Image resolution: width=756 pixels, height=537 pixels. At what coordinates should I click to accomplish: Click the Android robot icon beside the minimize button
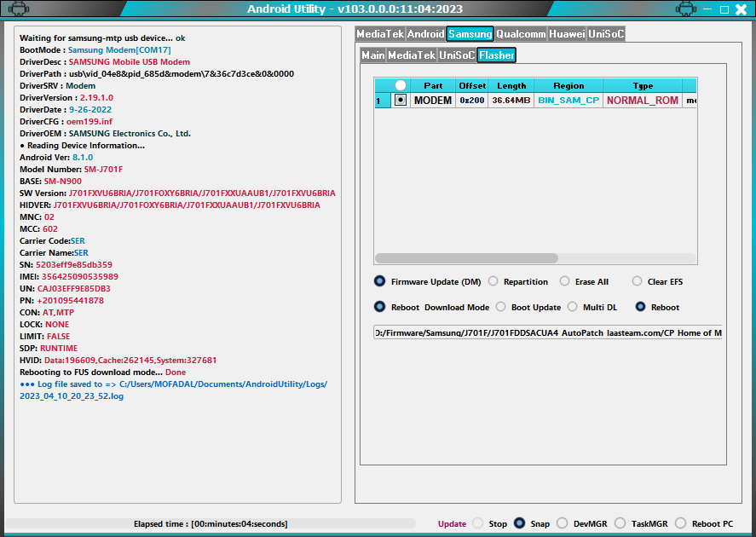pyautogui.click(x=685, y=9)
